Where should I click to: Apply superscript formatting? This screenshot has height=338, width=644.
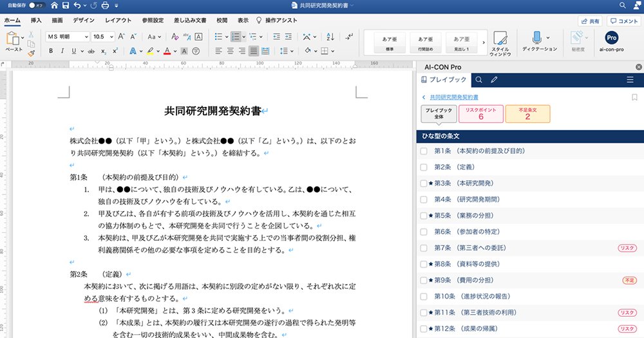(x=115, y=51)
